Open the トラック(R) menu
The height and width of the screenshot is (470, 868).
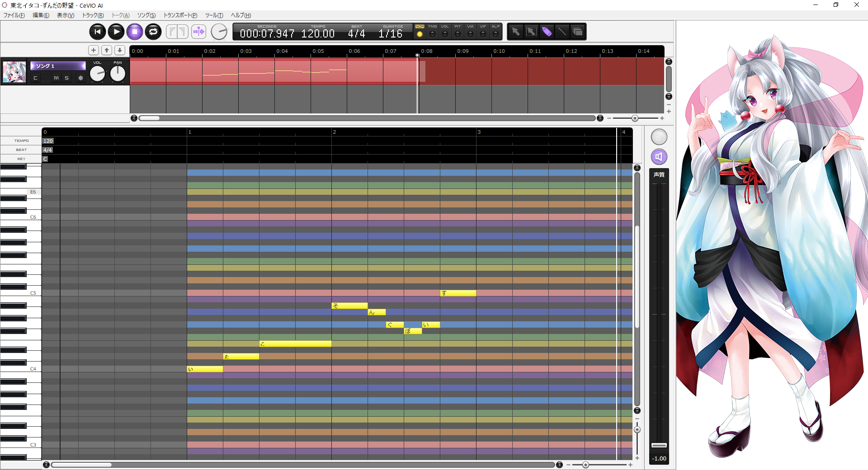(x=93, y=15)
